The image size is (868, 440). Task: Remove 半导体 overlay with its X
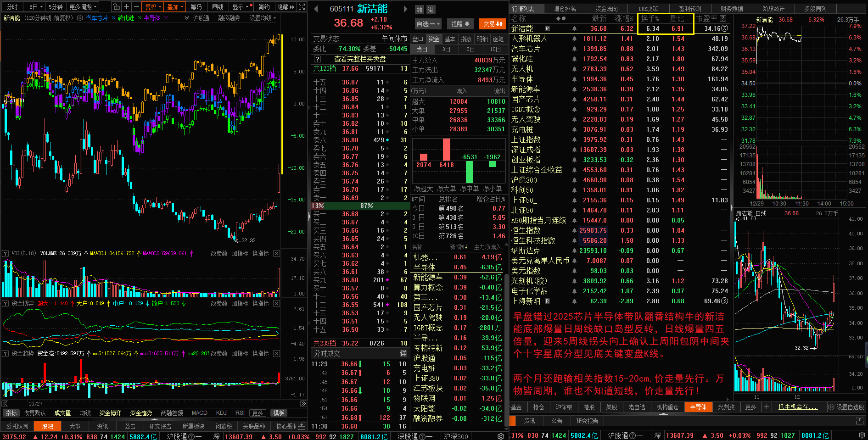coord(166,18)
